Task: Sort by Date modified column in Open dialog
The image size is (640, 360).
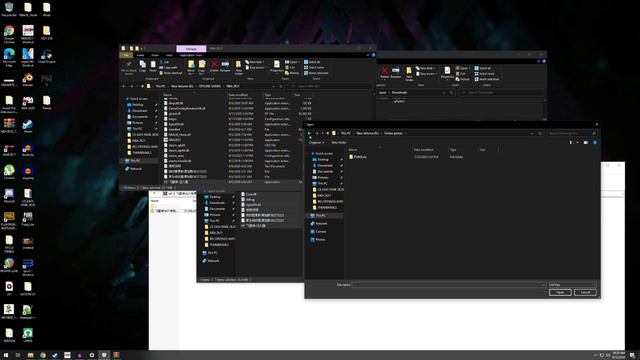Action: click(423, 150)
